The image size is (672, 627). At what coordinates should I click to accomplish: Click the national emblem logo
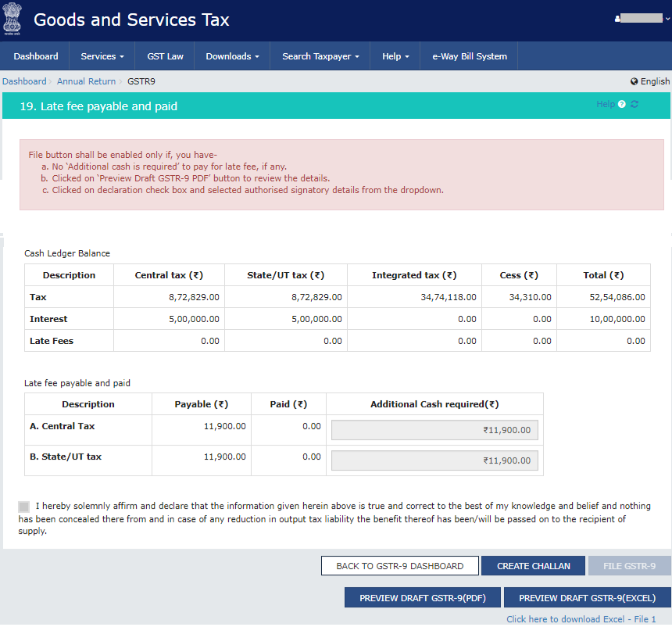(x=13, y=20)
